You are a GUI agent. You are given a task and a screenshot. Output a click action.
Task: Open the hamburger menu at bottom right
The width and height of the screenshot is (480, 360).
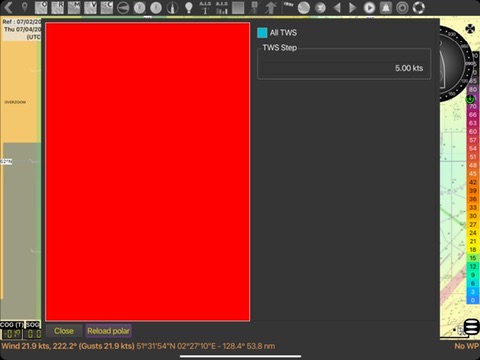coord(472,326)
